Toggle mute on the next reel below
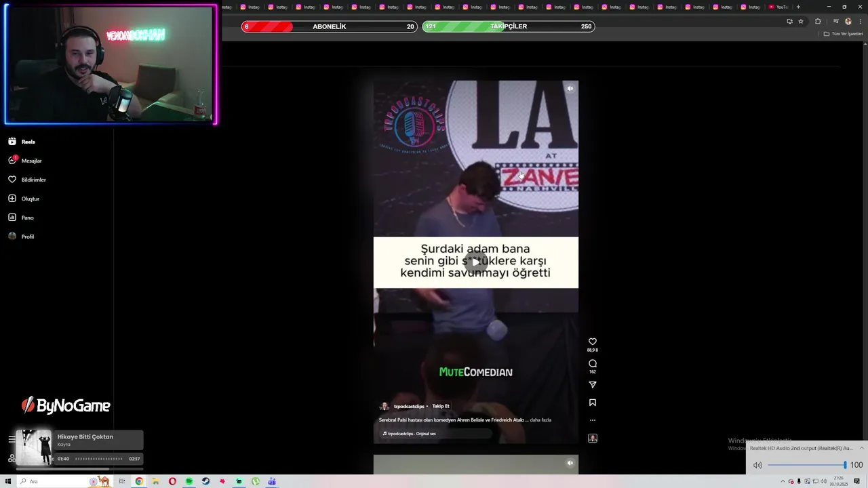The image size is (868, 488). [570, 463]
